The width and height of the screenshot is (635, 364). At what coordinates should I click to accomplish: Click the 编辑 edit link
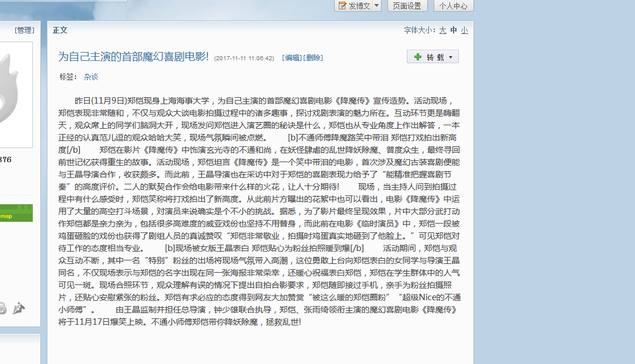[292, 58]
